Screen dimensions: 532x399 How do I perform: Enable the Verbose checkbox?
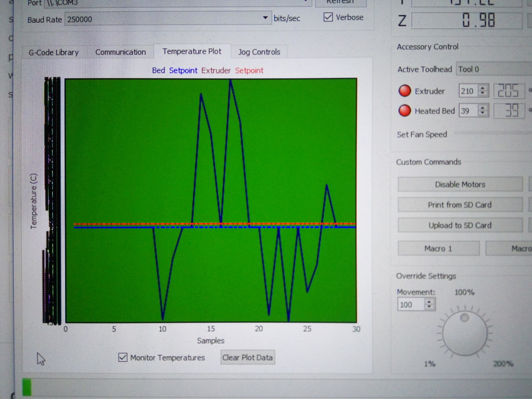coord(328,17)
